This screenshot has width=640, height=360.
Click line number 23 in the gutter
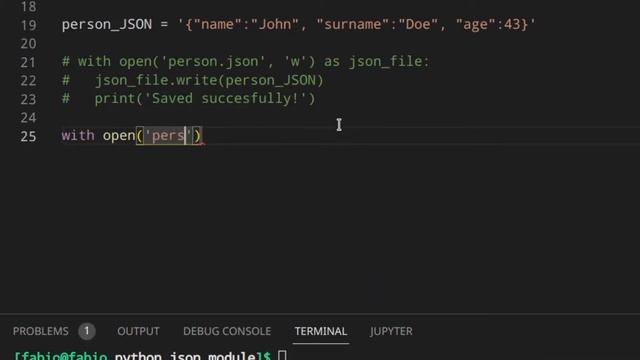(x=28, y=99)
